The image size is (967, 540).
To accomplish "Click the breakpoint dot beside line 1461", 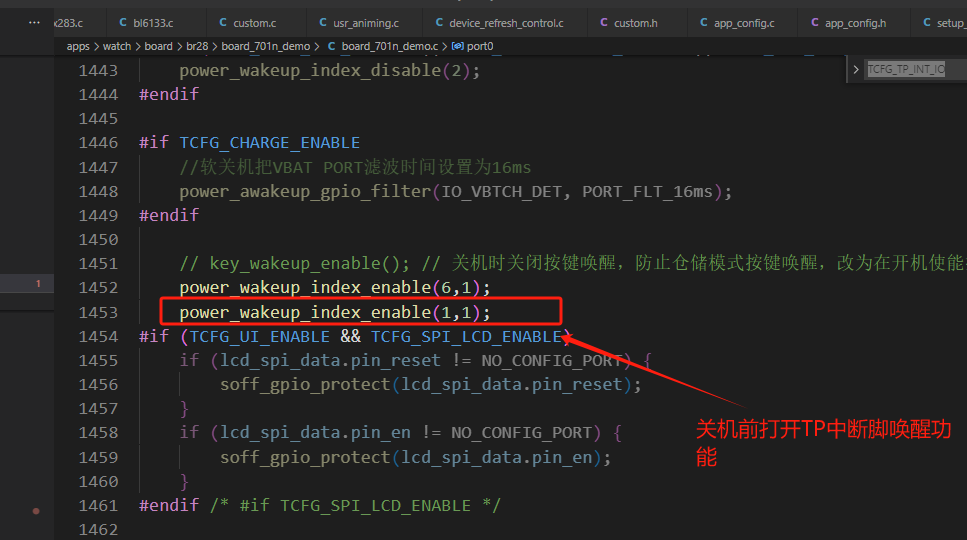I will click(x=36, y=510).
